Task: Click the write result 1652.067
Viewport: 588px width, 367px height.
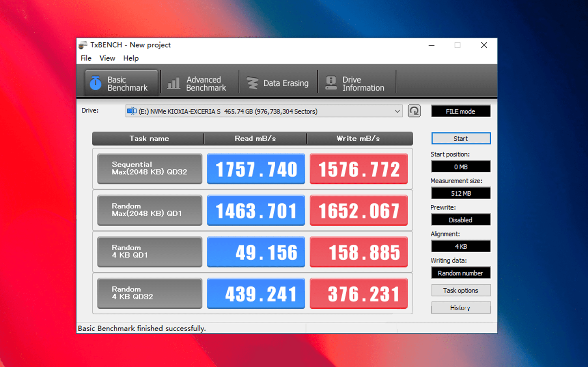Action: click(x=359, y=210)
